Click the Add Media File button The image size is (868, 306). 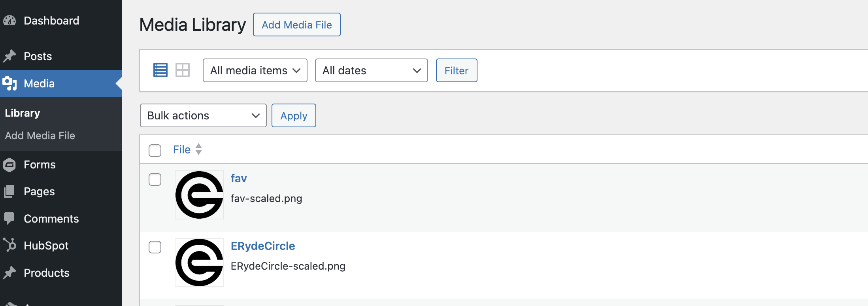click(296, 25)
